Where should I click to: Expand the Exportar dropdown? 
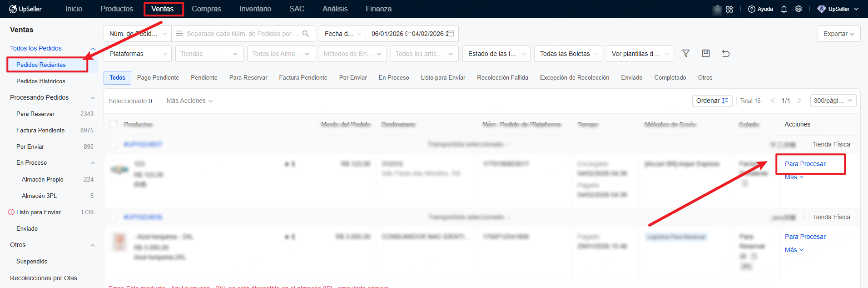pos(838,34)
